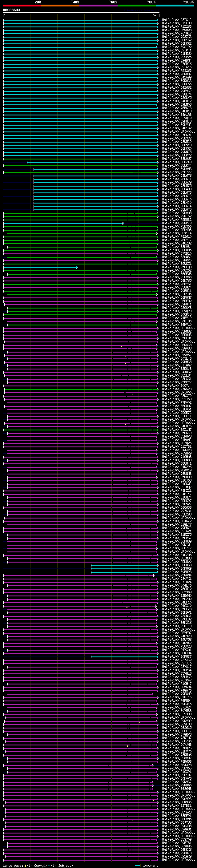Open hit UniRef100_Q93ZK3
197x868 pixels.
(177, 37)
